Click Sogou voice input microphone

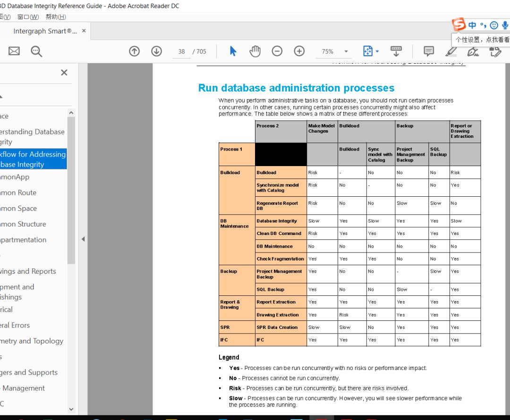point(505,25)
